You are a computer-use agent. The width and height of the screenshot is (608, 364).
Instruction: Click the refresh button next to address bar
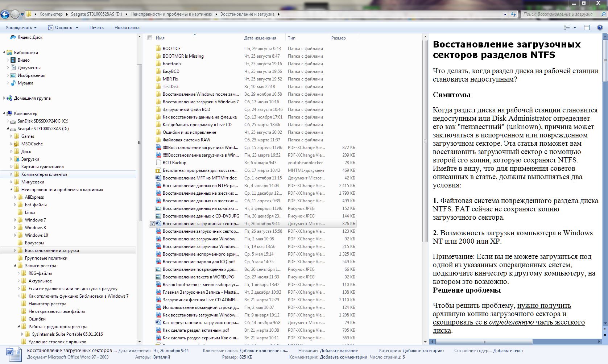click(x=513, y=14)
